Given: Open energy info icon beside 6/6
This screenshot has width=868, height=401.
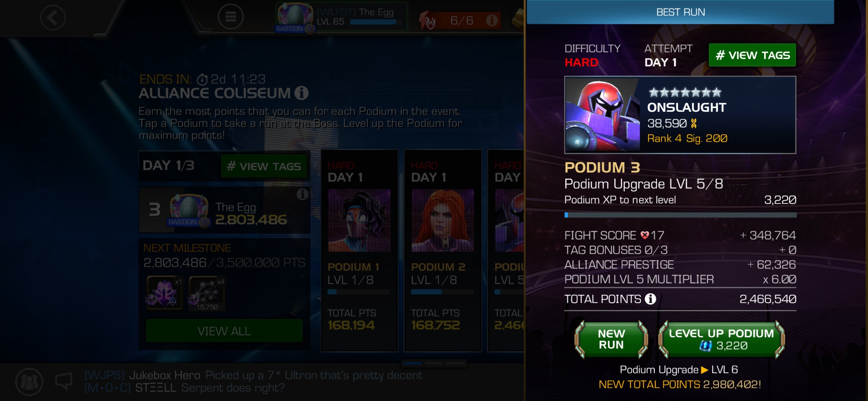Looking at the screenshot, I should point(492,21).
